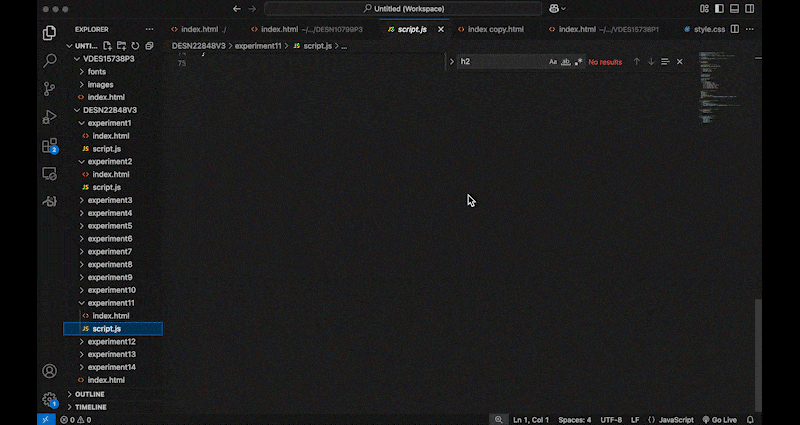Open the Source Control view
The width and height of the screenshot is (800, 425).
coord(49,89)
